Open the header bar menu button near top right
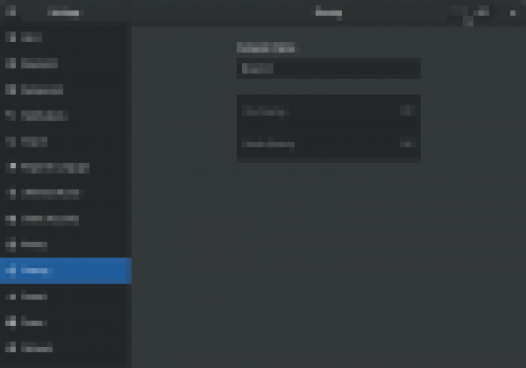 tap(481, 12)
